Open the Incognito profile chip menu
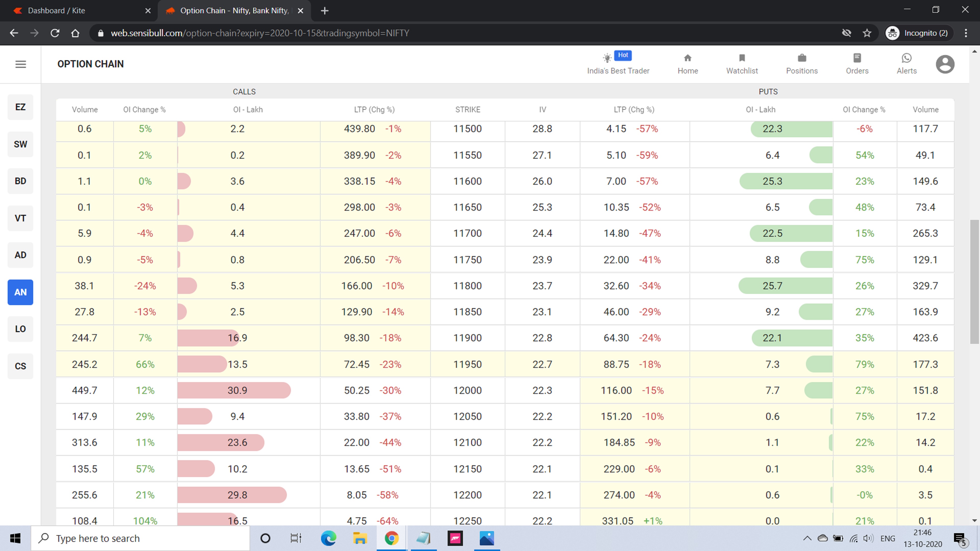 917,33
